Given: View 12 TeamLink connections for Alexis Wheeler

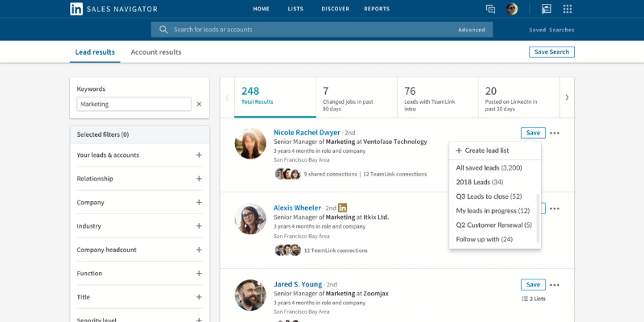Looking at the screenshot, I should 336,250.
